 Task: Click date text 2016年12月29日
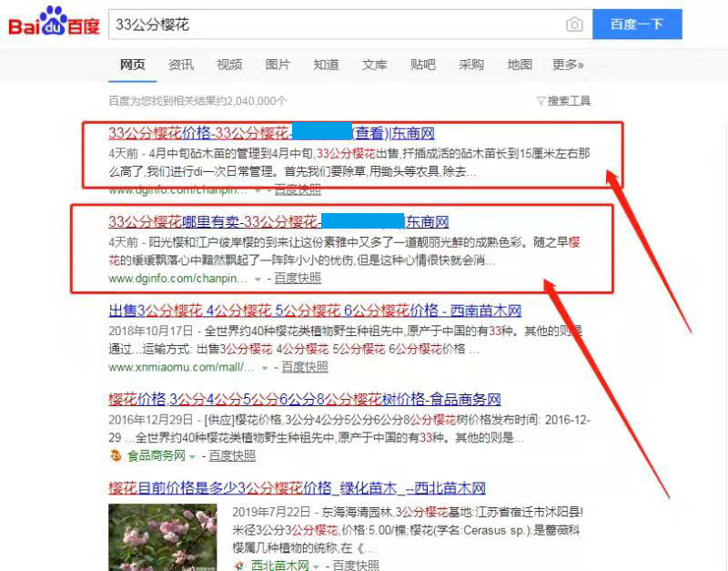click(x=150, y=420)
